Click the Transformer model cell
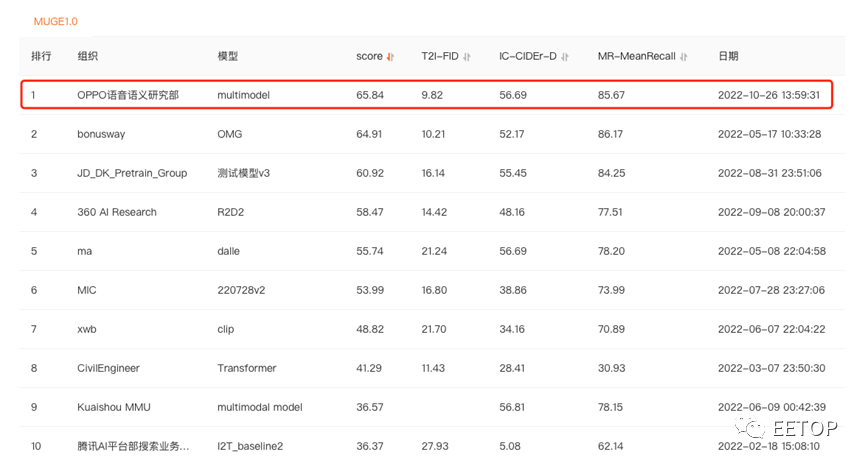Screen dimensions: 865x463 click(x=247, y=368)
